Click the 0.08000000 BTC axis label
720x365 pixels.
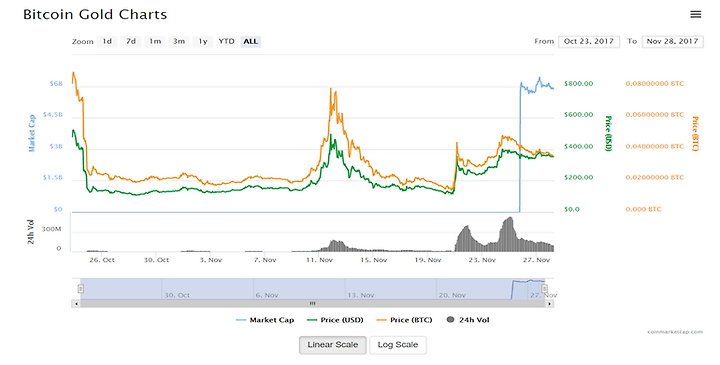click(x=654, y=84)
